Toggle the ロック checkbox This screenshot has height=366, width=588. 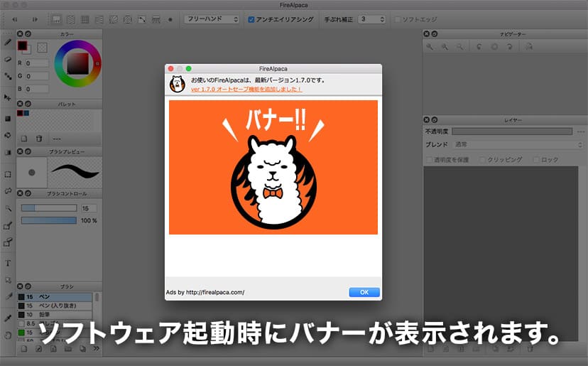537,160
